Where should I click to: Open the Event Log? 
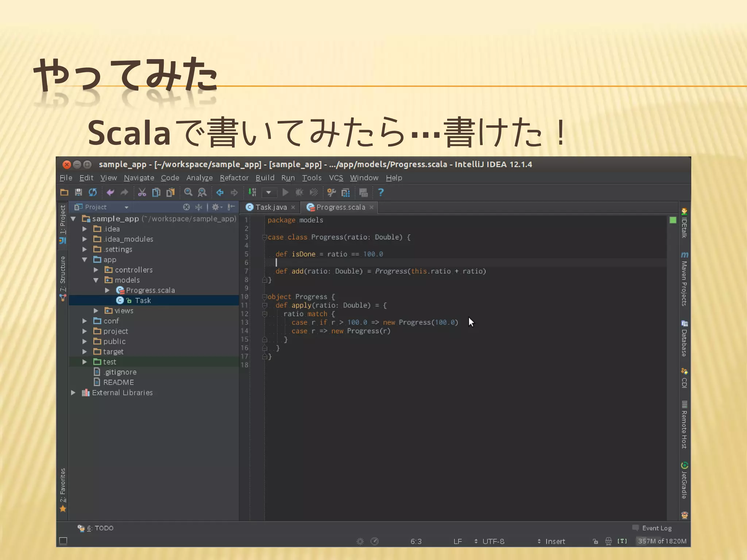click(652, 528)
